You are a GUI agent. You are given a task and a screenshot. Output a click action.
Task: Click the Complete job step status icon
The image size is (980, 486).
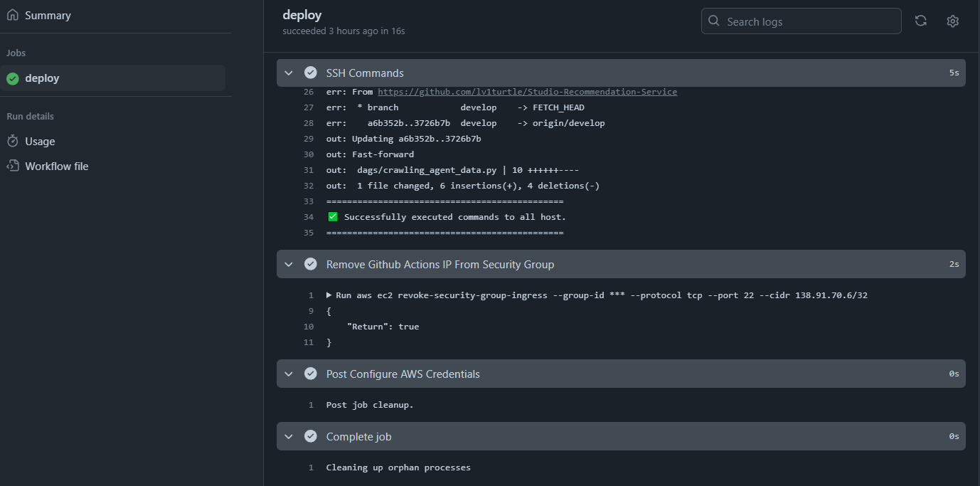(x=311, y=436)
